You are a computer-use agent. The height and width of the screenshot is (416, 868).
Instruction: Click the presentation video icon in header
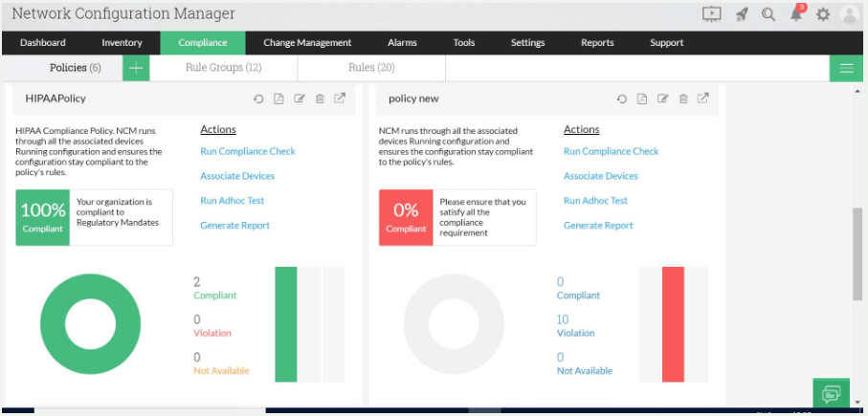[x=711, y=14]
